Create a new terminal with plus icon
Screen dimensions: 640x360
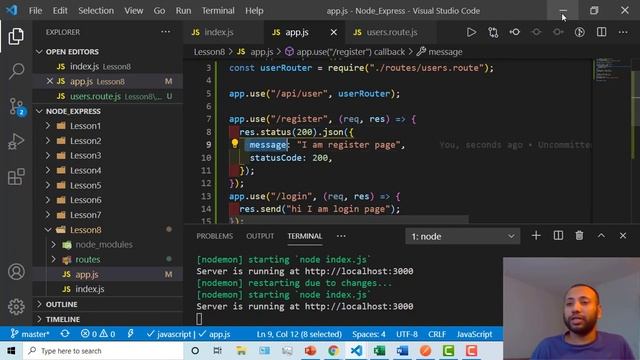click(x=536, y=236)
